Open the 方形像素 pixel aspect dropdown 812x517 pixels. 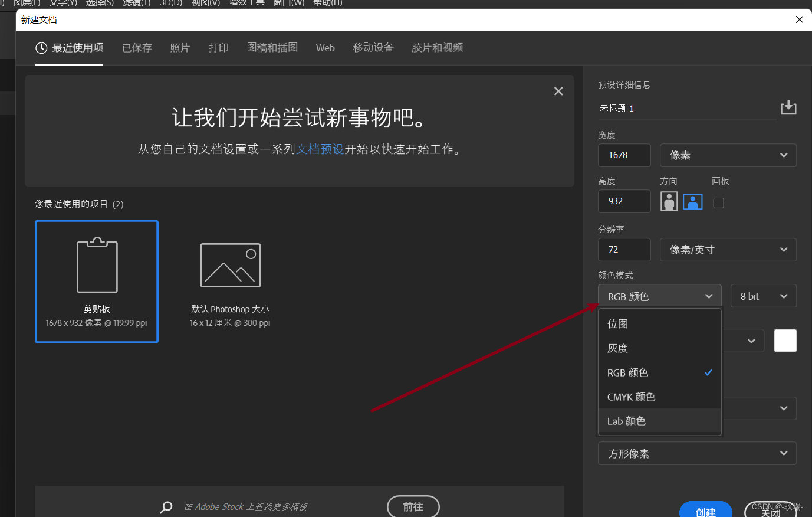coord(697,453)
